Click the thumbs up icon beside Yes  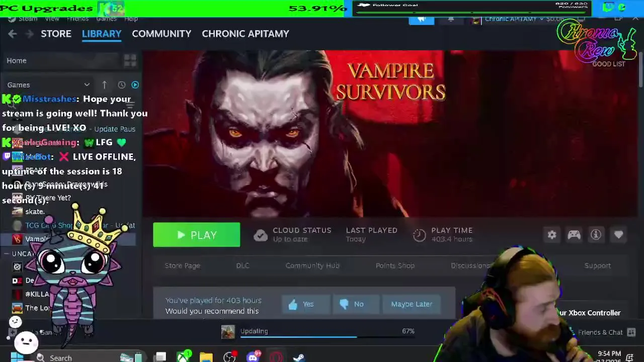pyautogui.click(x=293, y=304)
